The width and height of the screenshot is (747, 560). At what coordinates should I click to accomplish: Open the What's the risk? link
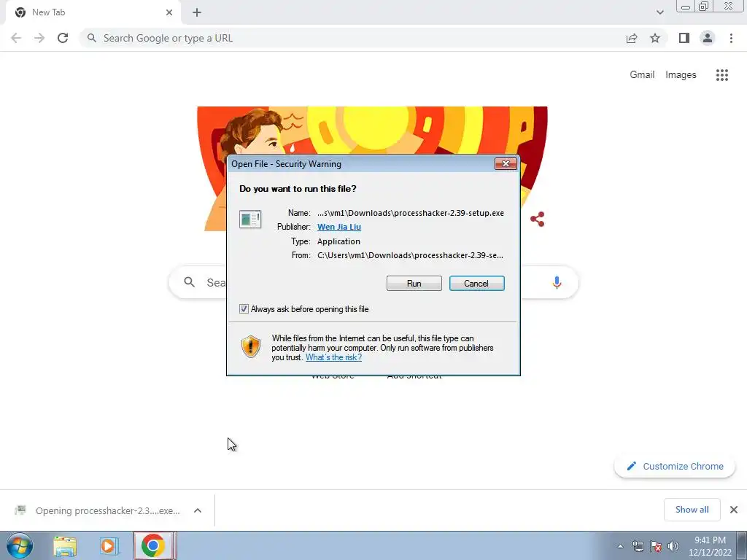tap(333, 357)
